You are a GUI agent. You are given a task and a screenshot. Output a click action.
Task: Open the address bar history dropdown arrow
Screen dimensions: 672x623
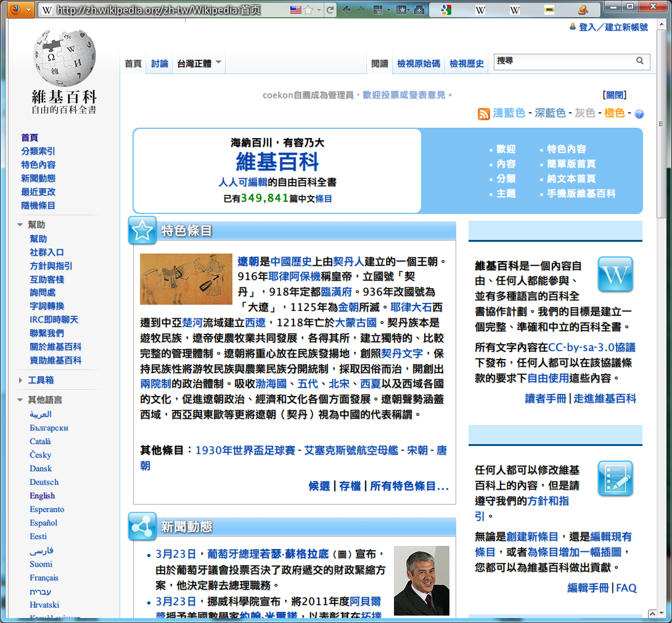319,10
